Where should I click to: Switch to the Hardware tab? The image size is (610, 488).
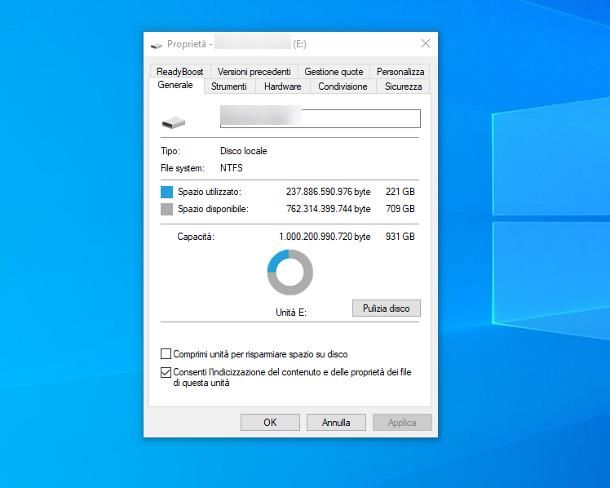[282, 87]
